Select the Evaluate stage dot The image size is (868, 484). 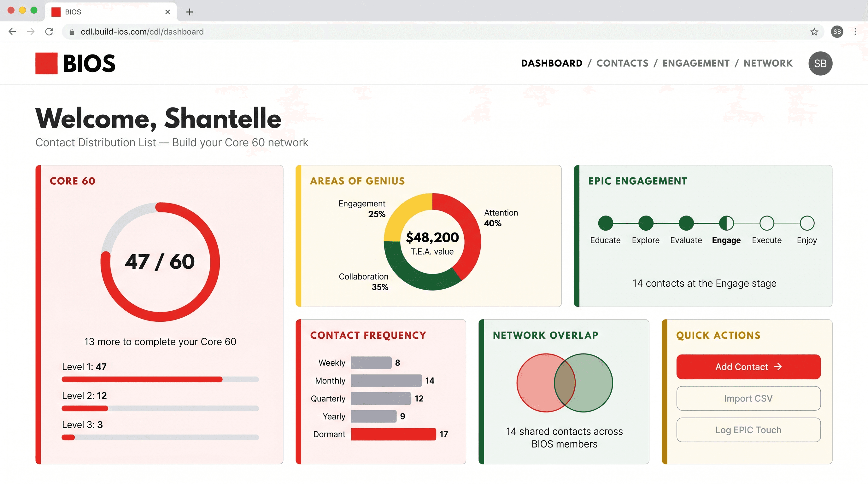pyautogui.click(x=686, y=223)
